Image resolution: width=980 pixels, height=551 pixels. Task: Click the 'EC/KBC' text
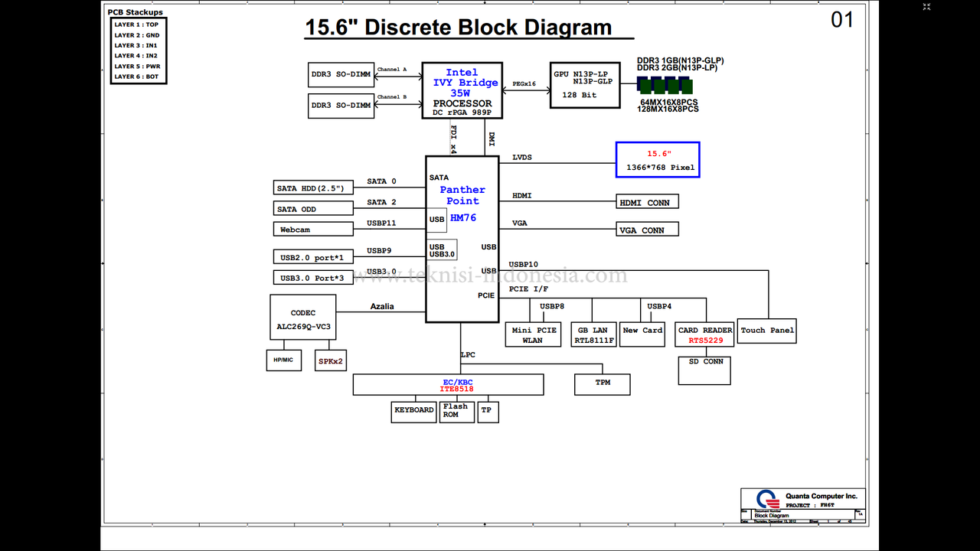tap(457, 381)
